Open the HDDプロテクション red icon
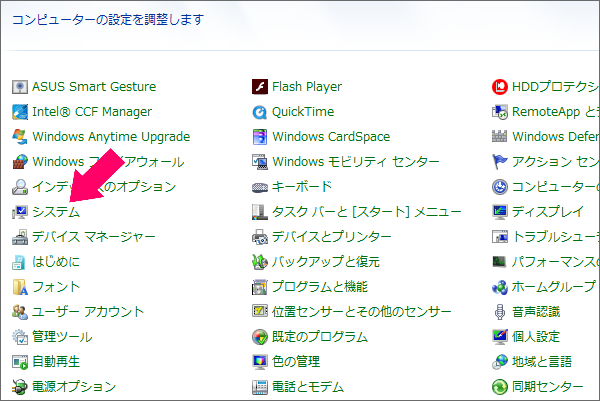This screenshot has width=600, height=401. click(x=500, y=87)
